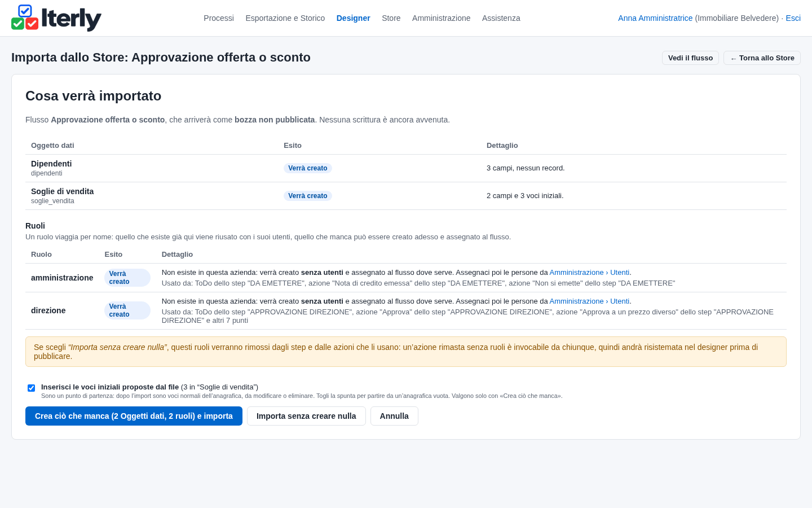Open Amministrazione in the top navigation
Screen dimensions: 812x508
click(442, 18)
